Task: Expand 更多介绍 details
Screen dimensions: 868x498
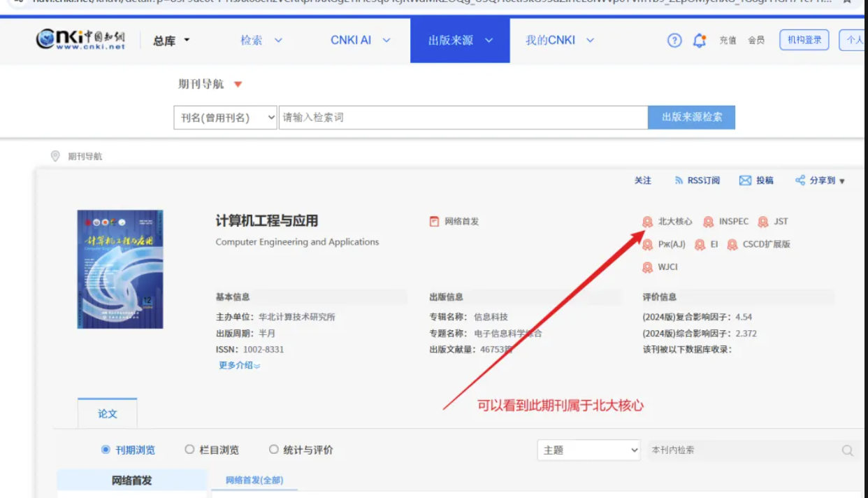Action: click(x=239, y=365)
